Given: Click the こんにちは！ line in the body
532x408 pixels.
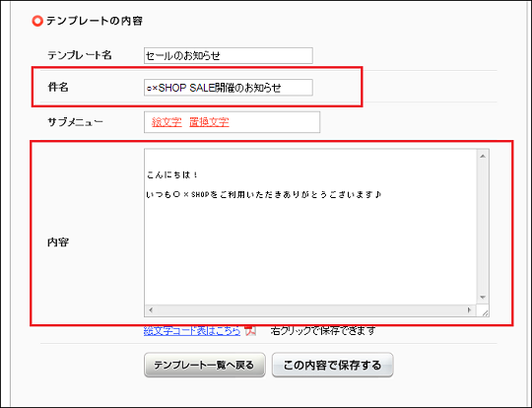Looking at the screenshot, I should [x=172, y=175].
